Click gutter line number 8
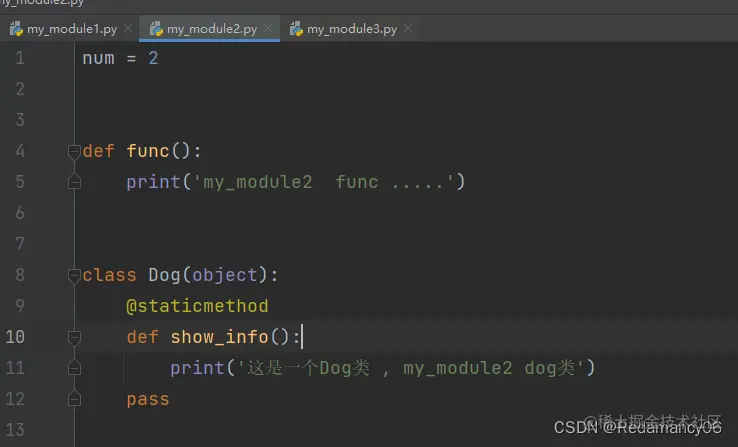 pyautogui.click(x=20, y=275)
